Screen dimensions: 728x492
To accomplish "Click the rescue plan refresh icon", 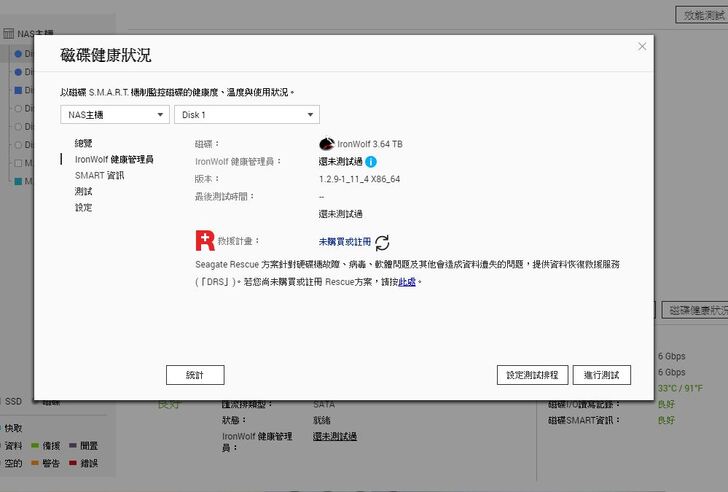I will [x=382, y=242].
